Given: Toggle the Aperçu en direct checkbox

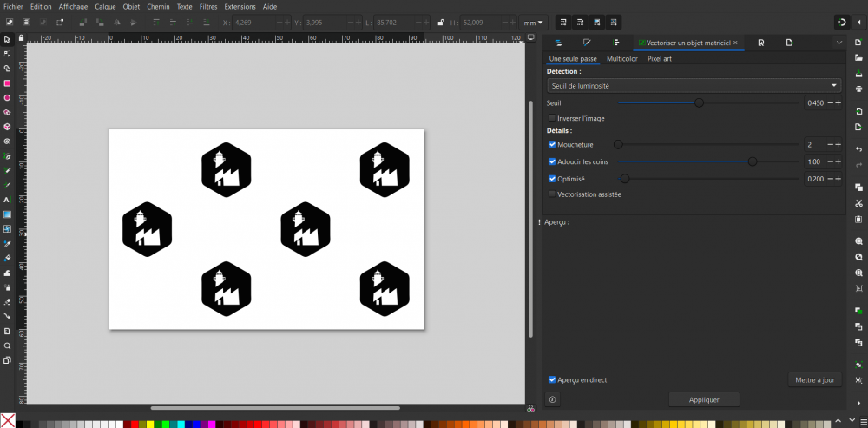Looking at the screenshot, I should click(552, 379).
